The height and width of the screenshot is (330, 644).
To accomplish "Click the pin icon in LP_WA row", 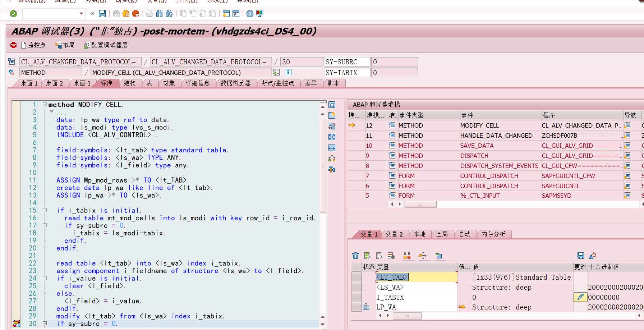I will coord(366,307).
